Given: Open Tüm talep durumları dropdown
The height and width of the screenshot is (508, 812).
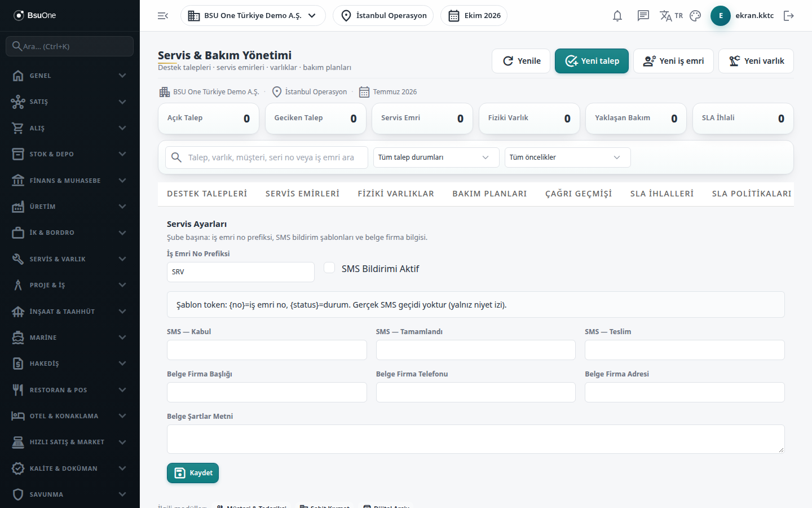Looking at the screenshot, I should point(436,157).
